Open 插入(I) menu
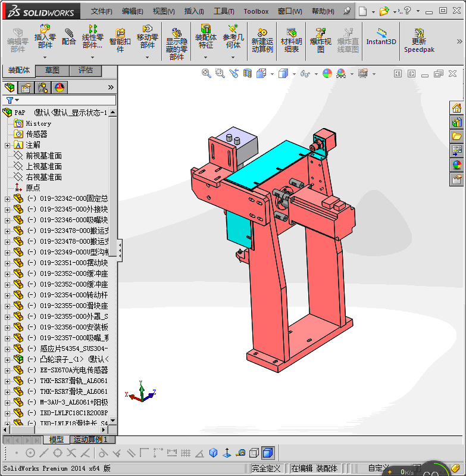 click(194, 11)
